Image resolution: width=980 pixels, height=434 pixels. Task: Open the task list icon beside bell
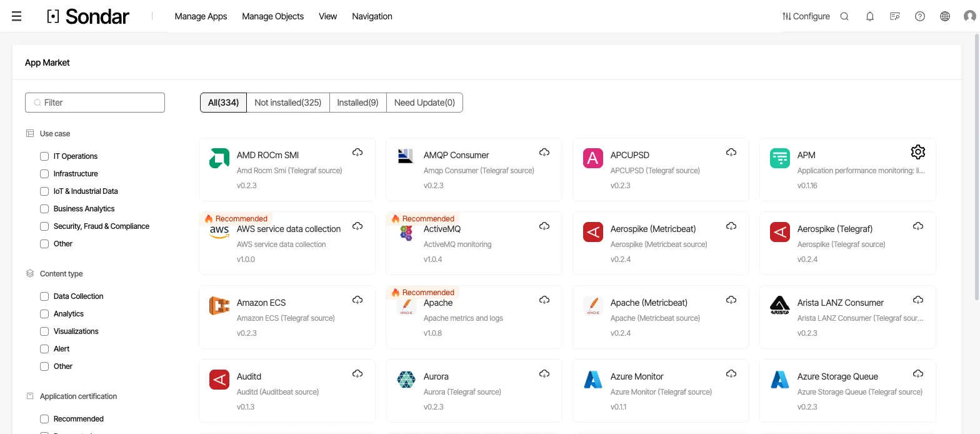(x=895, y=16)
